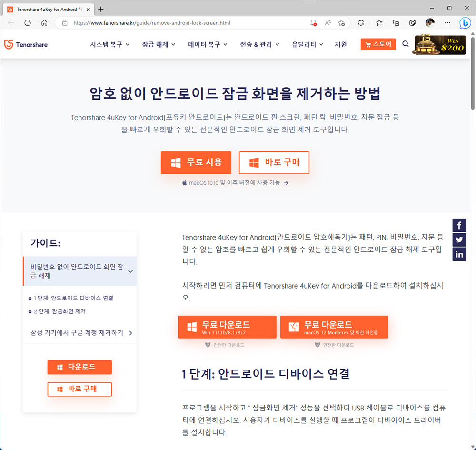Screen dimensions: 476x450
Task: Open the 스토어 cart button
Action: click(378, 44)
